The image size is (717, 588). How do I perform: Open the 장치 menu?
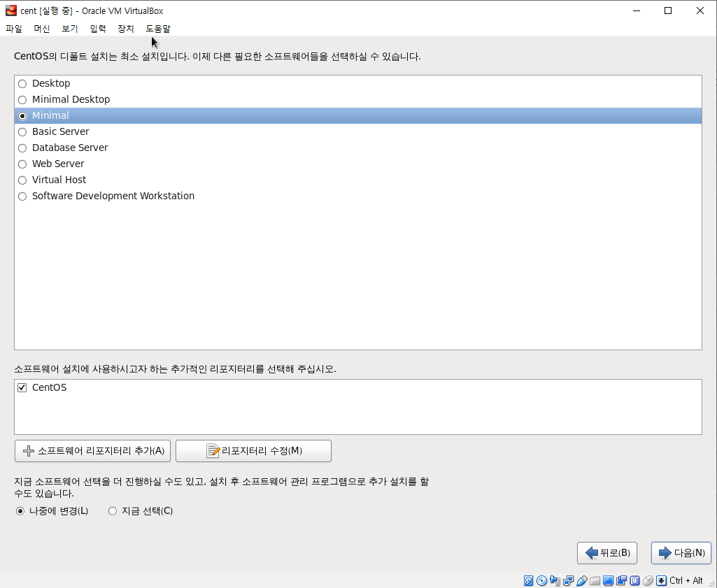click(x=126, y=29)
